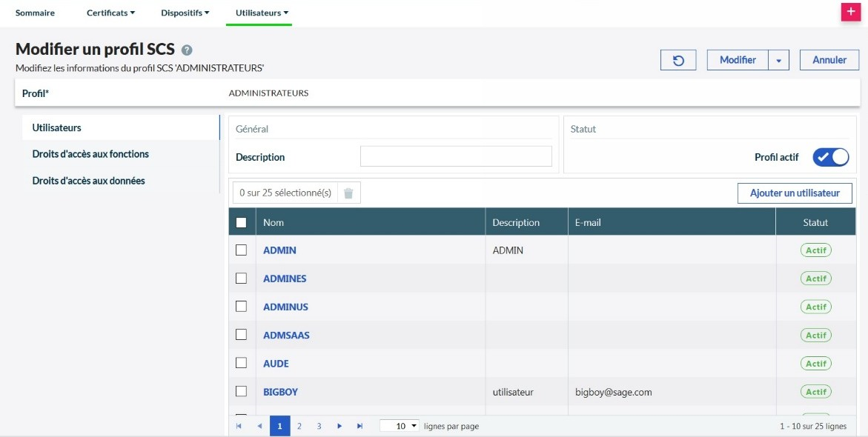
Task: Check the select-all checkbox in header
Action: point(241,222)
